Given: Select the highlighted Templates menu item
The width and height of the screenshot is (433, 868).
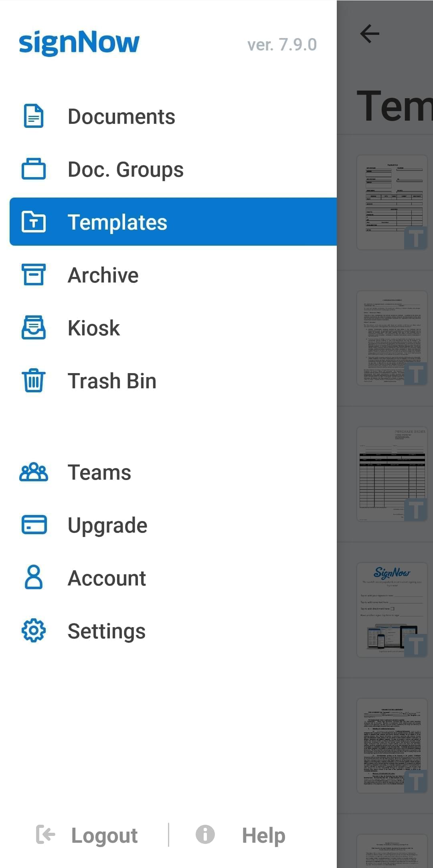Looking at the screenshot, I should click(x=173, y=222).
